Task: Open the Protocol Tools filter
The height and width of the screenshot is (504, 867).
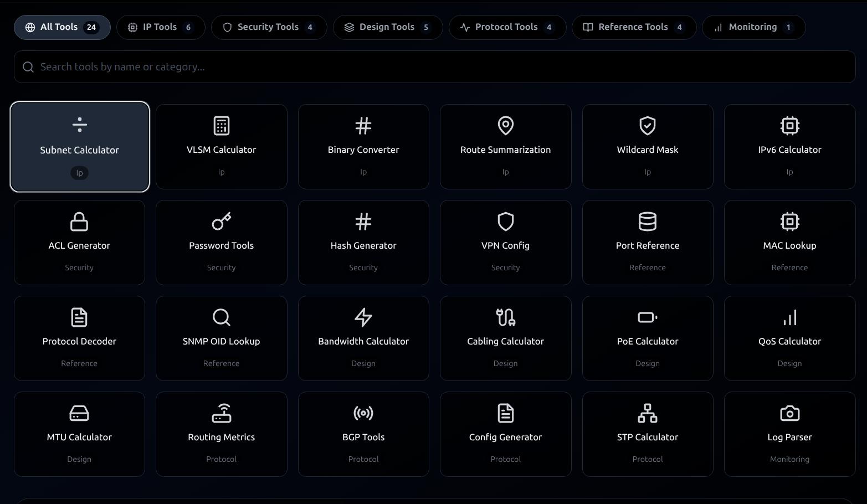Action: tap(506, 27)
